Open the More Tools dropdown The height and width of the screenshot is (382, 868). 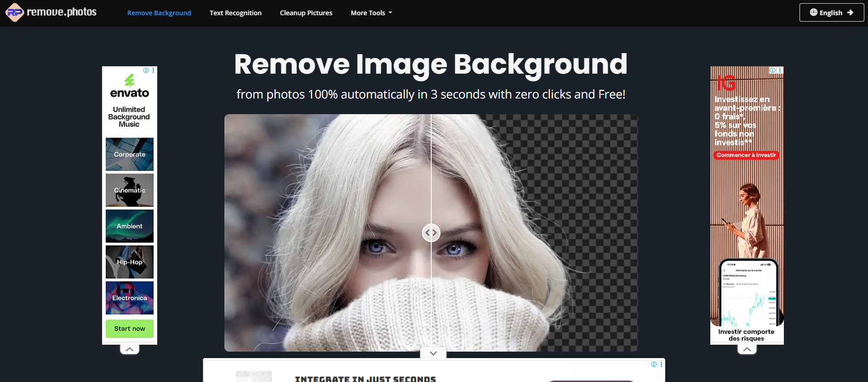pyautogui.click(x=371, y=13)
